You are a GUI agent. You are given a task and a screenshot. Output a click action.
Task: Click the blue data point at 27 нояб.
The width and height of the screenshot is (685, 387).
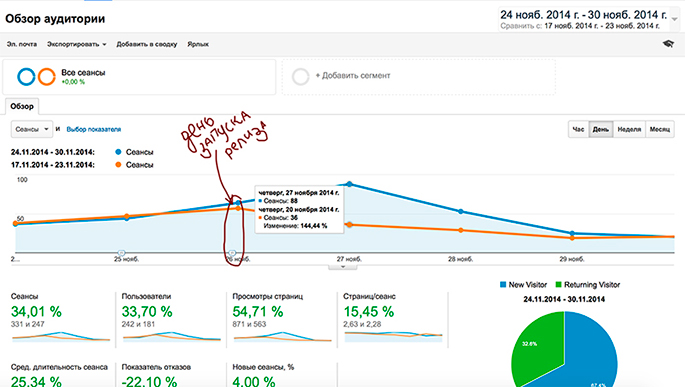tap(349, 184)
